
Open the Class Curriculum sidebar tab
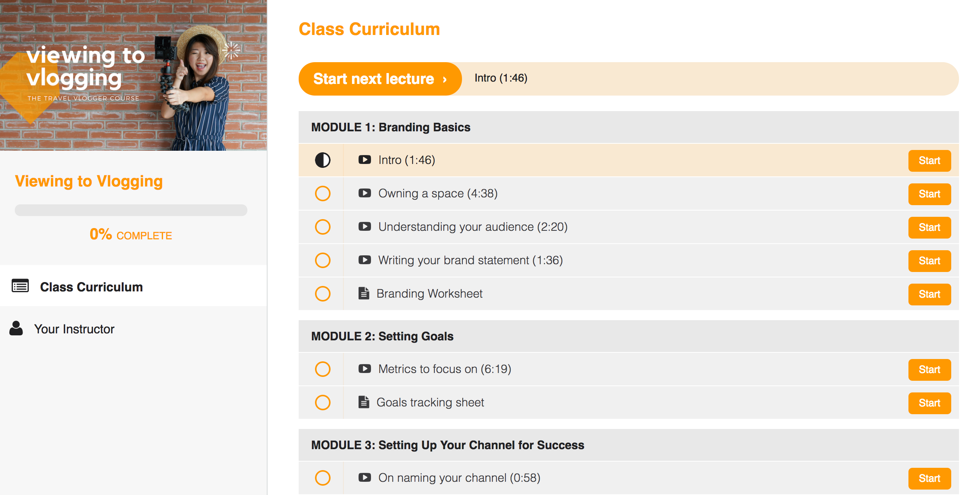point(91,287)
